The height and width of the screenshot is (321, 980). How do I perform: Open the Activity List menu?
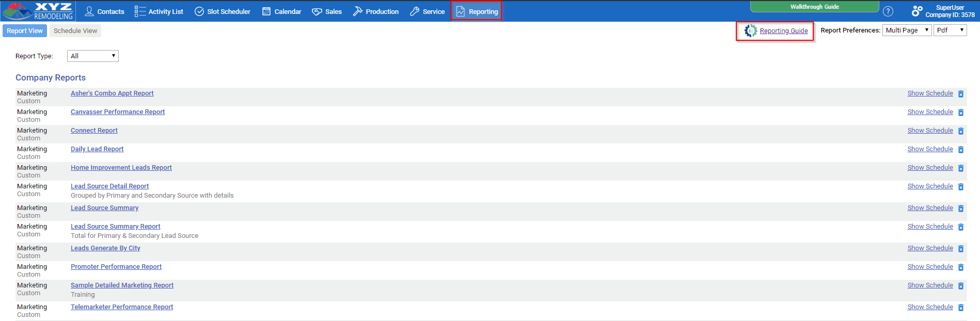[159, 11]
